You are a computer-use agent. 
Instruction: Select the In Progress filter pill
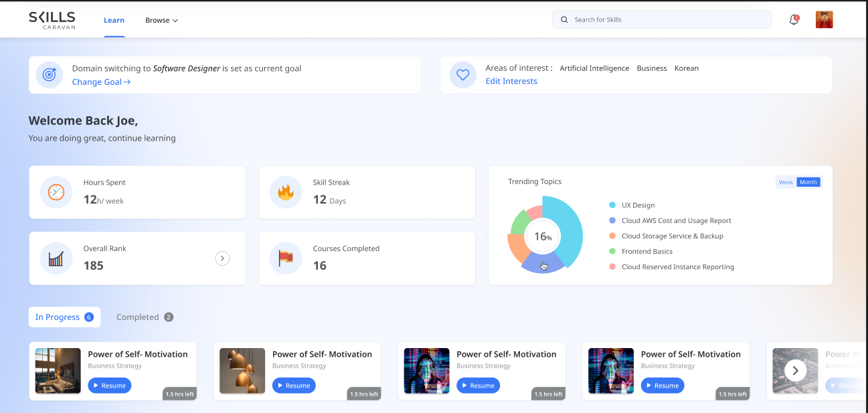click(64, 317)
